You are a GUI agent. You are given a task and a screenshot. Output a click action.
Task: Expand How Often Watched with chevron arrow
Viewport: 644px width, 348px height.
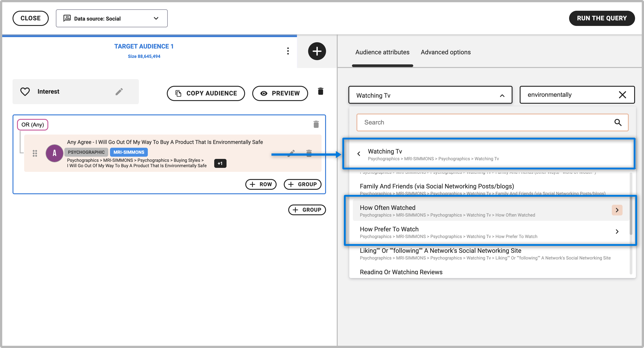click(617, 210)
